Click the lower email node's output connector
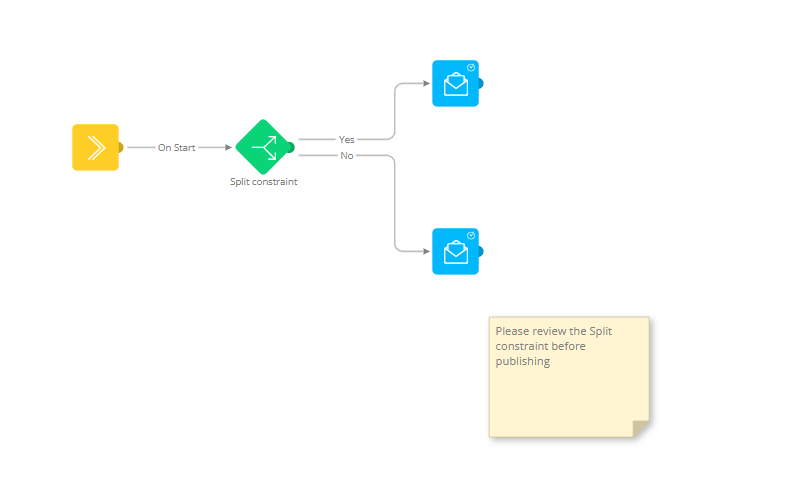The image size is (797, 477). click(x=480, y=251)
